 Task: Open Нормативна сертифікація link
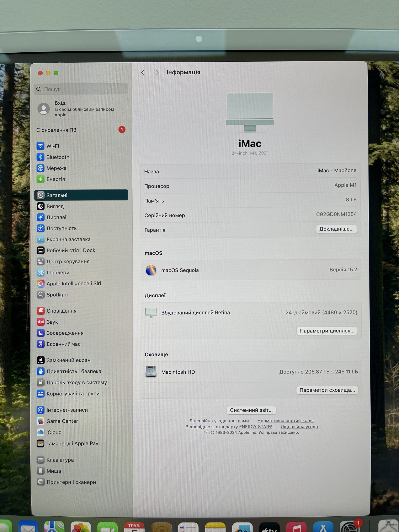click(x=286, y=421)
